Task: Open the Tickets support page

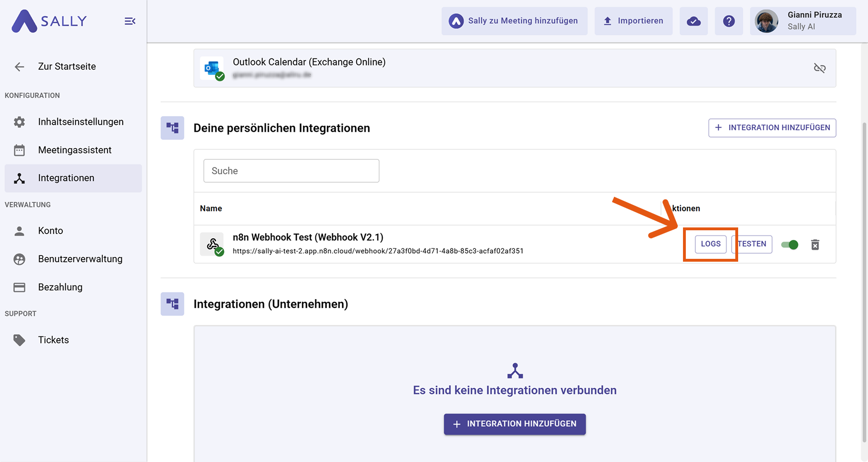Action: [x=53, y=340]
